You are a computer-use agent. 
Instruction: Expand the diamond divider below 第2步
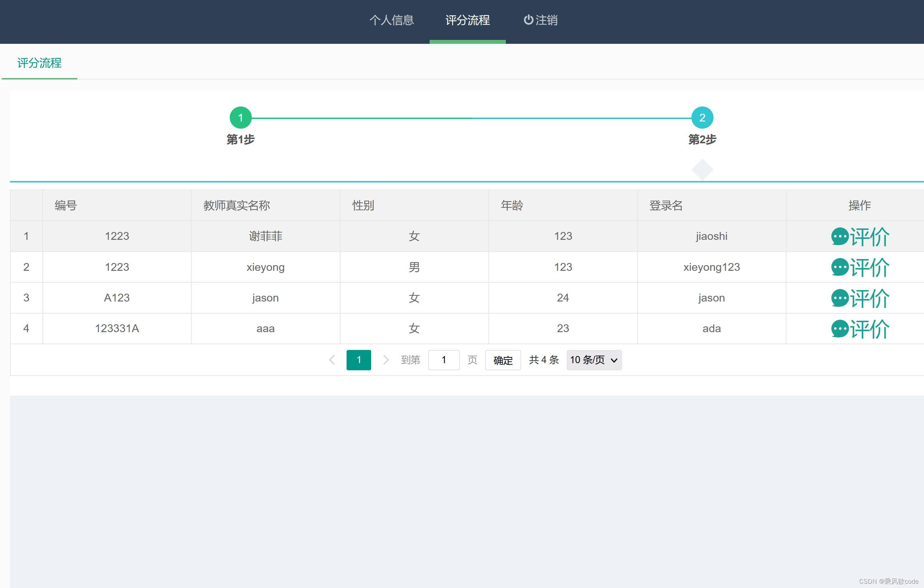(702, 169)
